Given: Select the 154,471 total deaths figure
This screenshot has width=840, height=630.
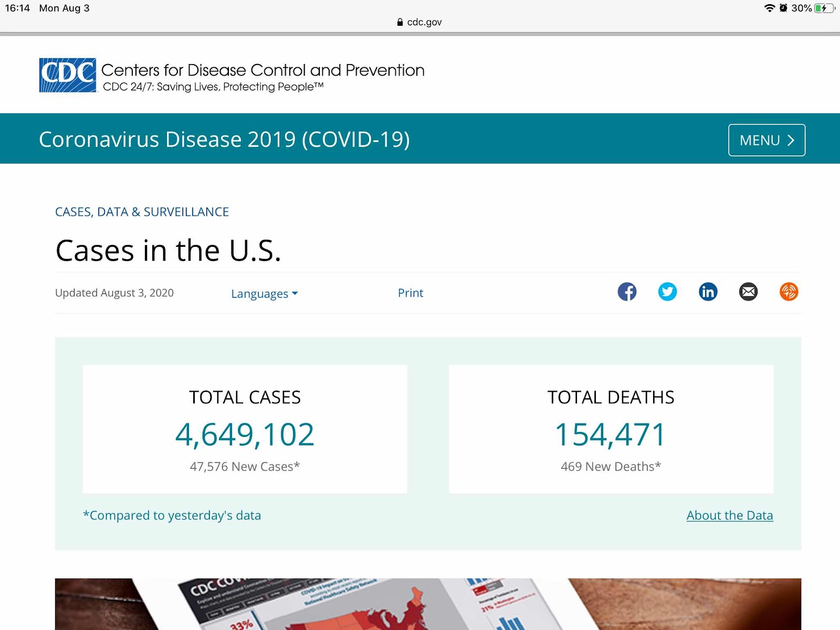Looking at the screenshot, I should [611, 435].
